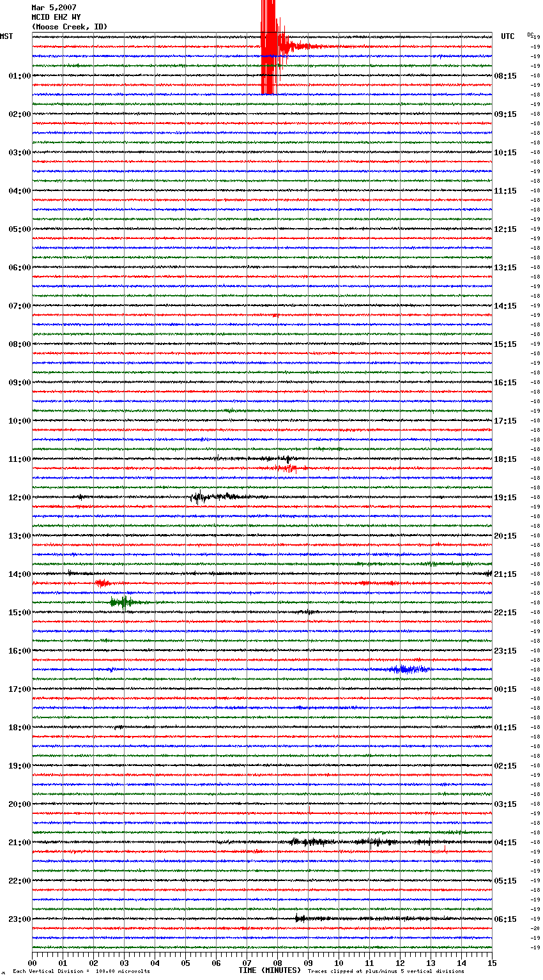This screenshot has height=980, width=543.
Task: Click the "05" minute tick label
Action: tap(185, 963)
